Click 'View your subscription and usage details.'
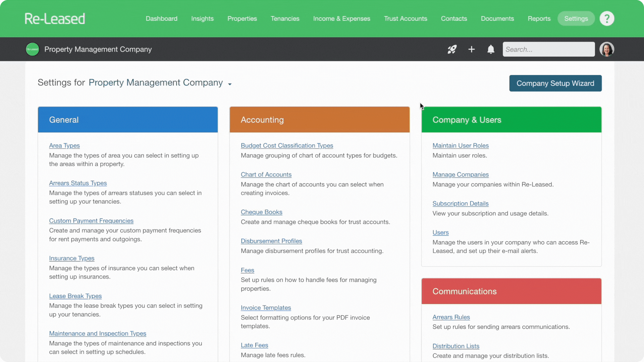 click(490, 214)
